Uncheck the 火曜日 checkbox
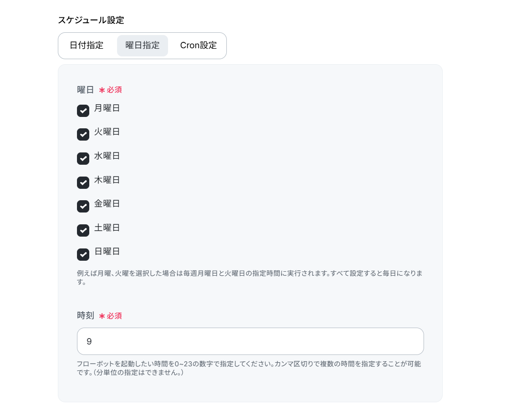Viewport: 506px width, 420px height. pyautogui.click(x=83, y=134)
